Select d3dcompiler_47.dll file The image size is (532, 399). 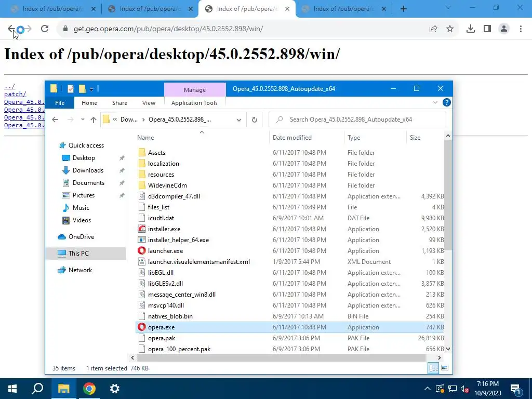[x=174, y=196]
